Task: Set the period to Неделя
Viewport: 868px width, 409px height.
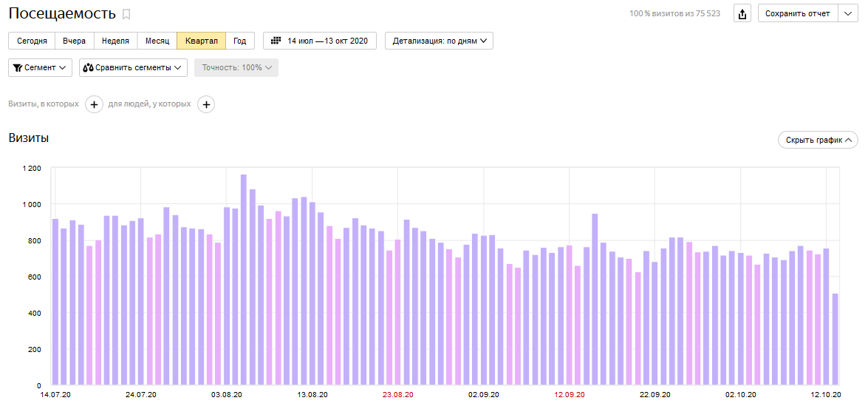Action: pos(116,41)
